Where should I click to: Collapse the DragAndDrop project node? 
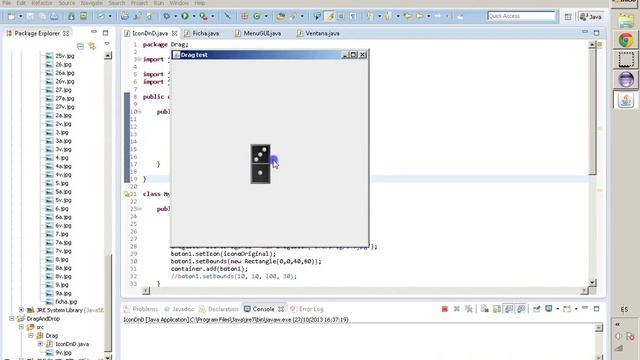coord(12,319)
